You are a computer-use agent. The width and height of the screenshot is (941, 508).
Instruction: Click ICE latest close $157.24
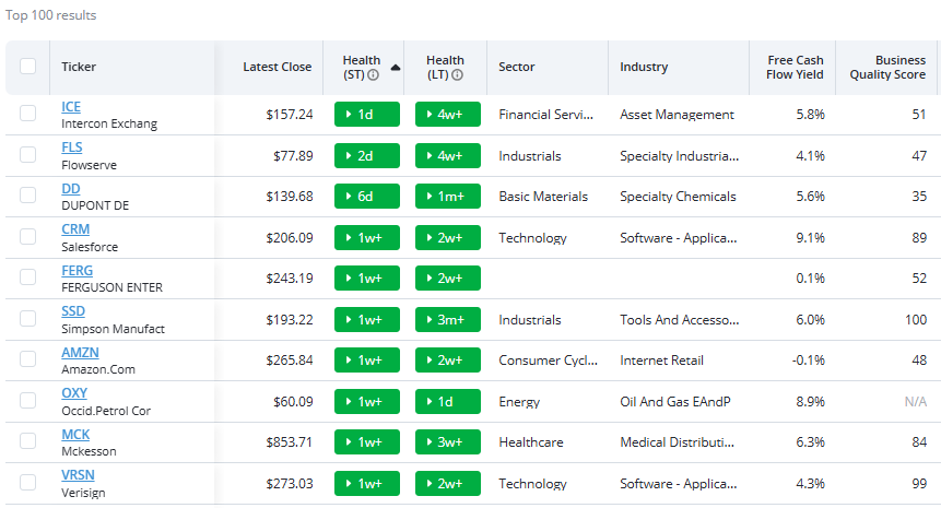point(290,114)
